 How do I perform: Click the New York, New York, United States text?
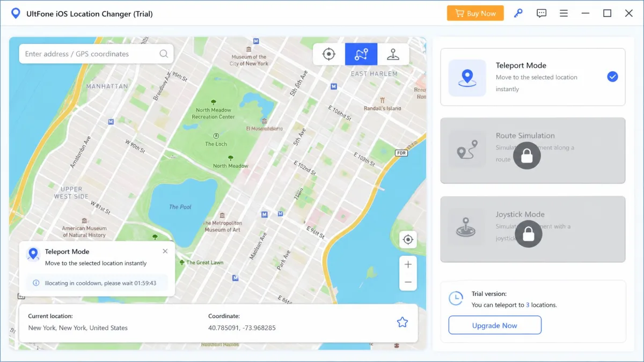78,328
